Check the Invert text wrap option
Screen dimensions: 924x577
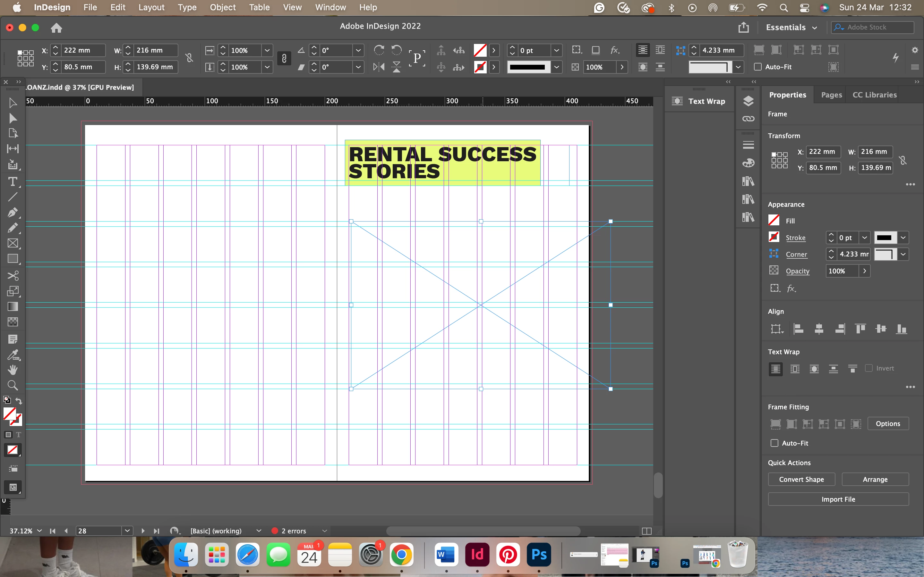click(x=868, y=368)
